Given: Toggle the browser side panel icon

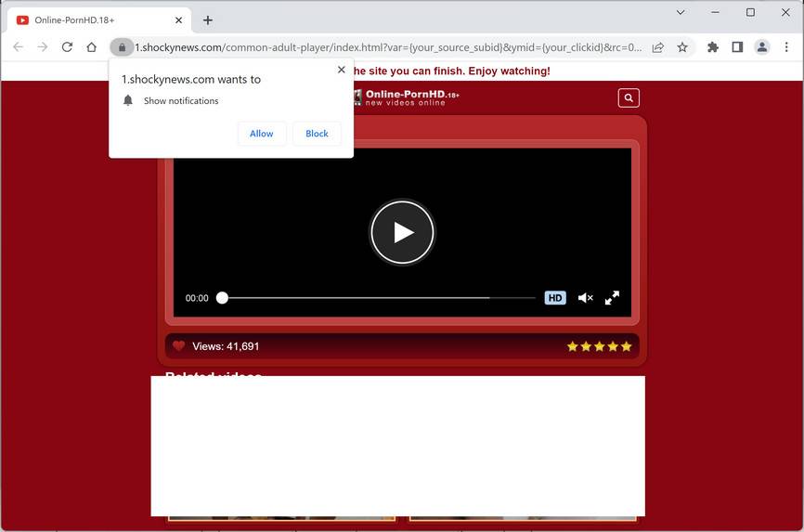Looking at the screenshot, I should [737, 47].
